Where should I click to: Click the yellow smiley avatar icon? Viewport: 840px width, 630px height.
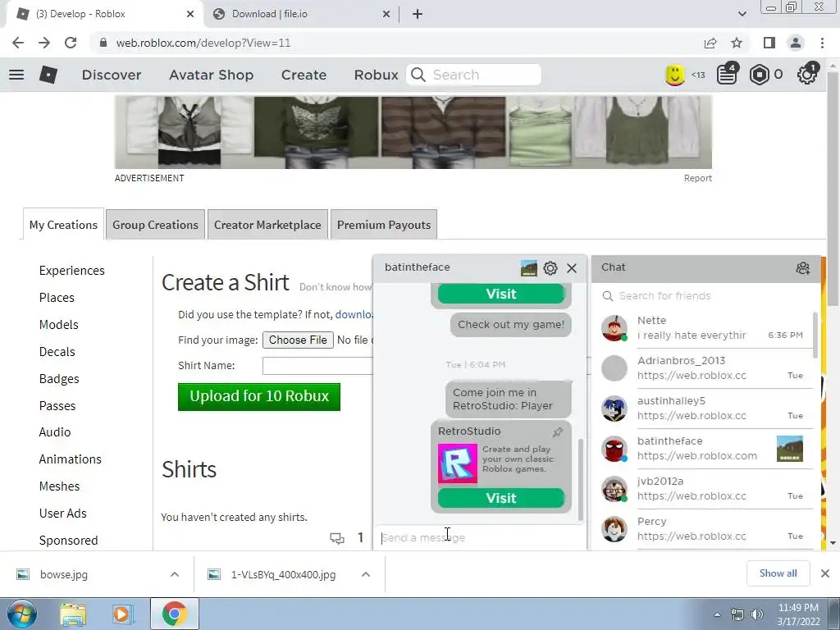tap(675, 75)
